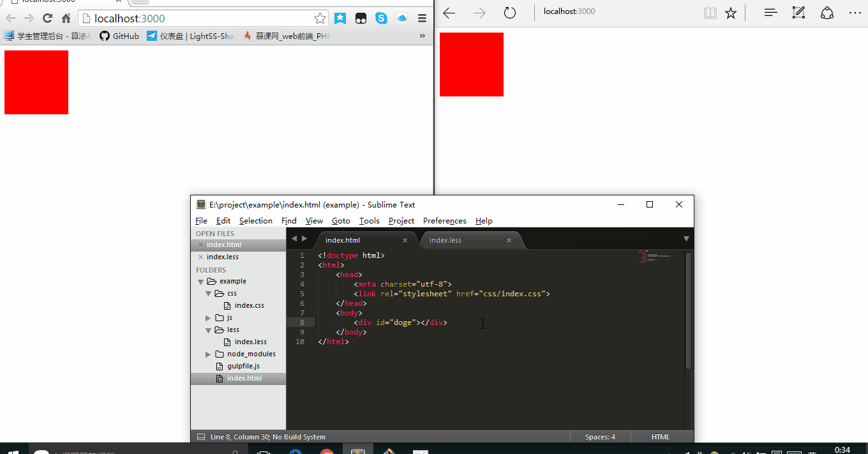
Task: Open Chrome's hamburger menu
Action: tap(422, 19)
